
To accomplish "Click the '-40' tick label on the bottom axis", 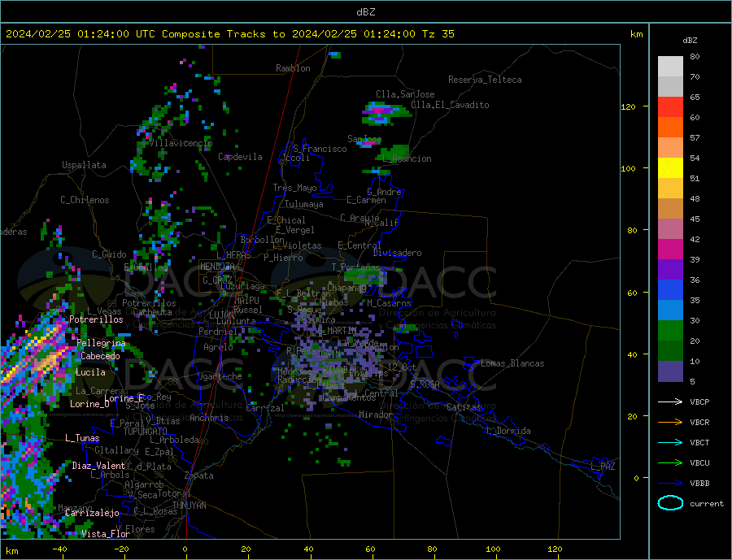I will pos(59,549).
